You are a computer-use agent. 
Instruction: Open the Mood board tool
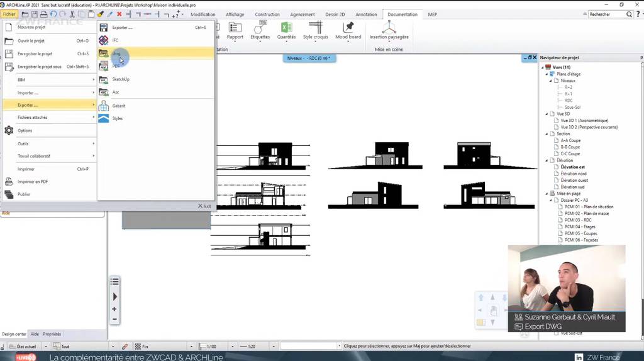[348, 31]
